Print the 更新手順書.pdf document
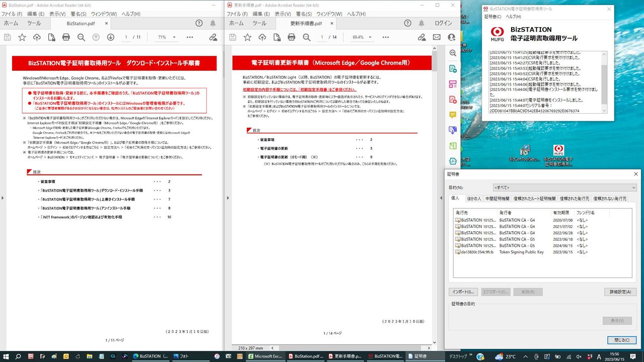The width and height of the screenshot is (644, 362). [x=291, y=37]
